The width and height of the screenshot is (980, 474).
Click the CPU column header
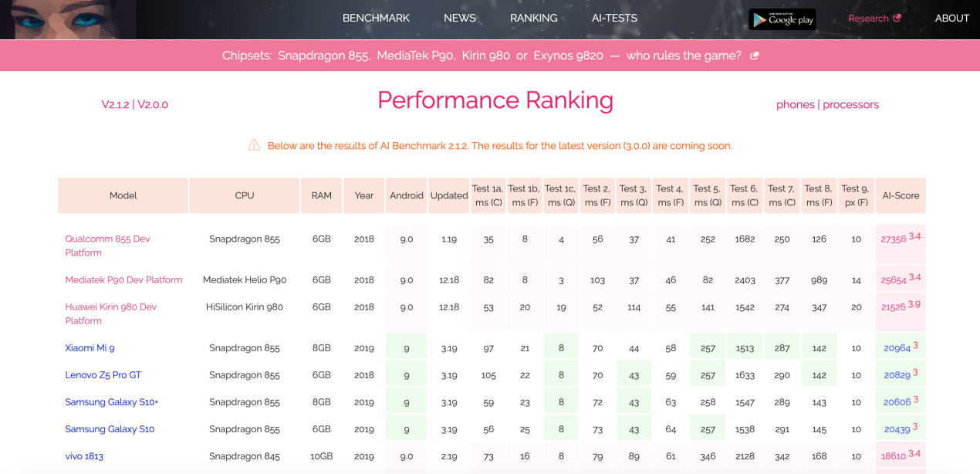(245, 195)
